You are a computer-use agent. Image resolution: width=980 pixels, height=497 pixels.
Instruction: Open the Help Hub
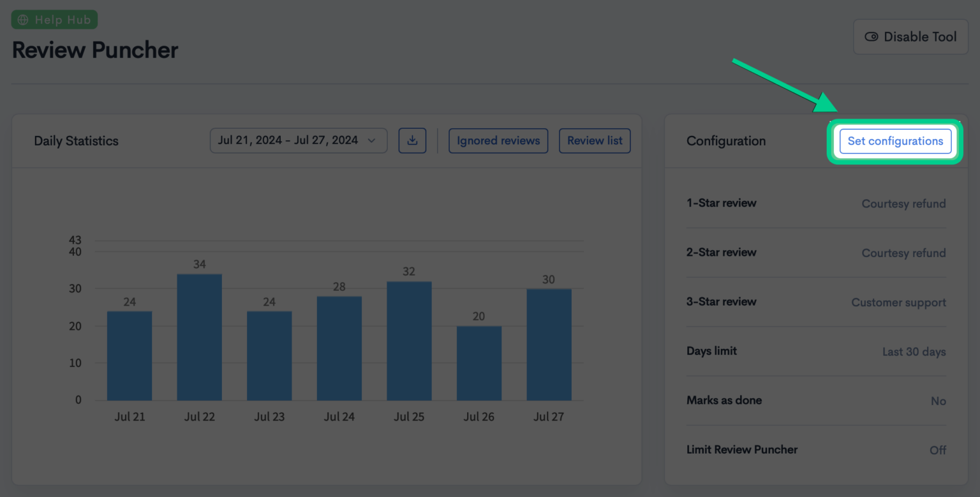click(x=54, y=19)
